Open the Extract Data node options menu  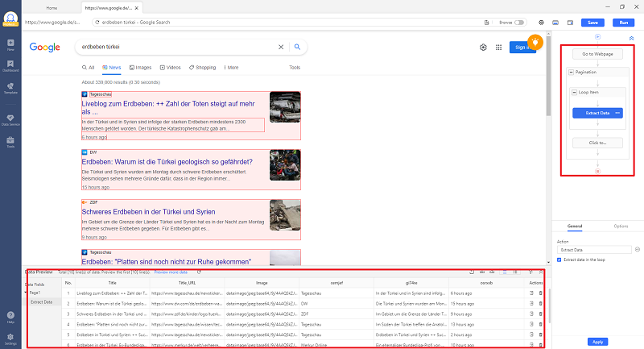tap(617, 113)
